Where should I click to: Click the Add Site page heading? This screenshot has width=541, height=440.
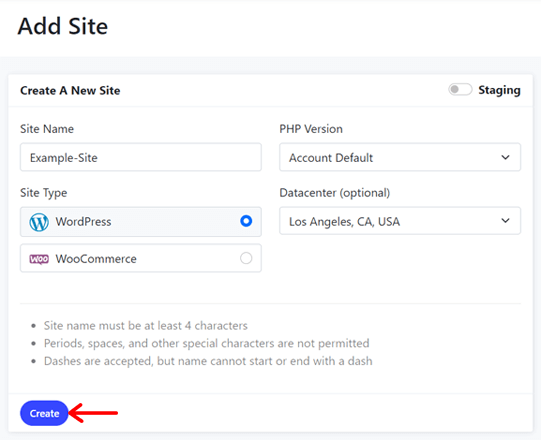click(x=63, y=26)
